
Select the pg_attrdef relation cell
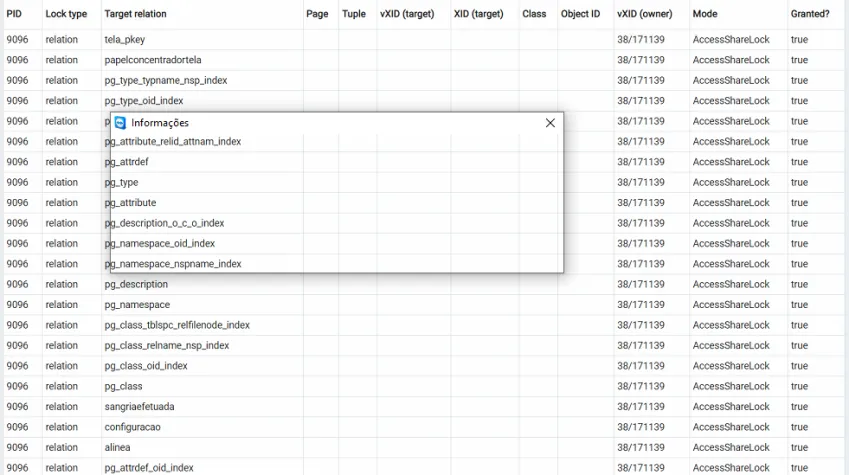202,162
